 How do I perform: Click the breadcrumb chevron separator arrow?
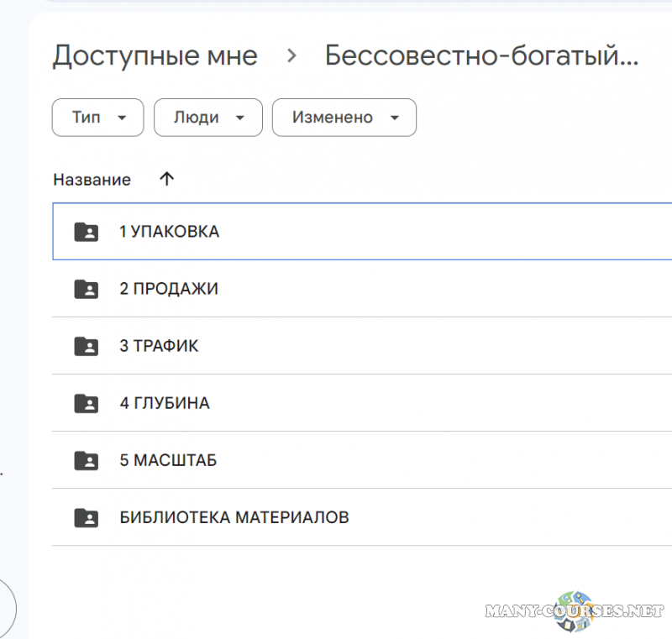click(291, 56)
